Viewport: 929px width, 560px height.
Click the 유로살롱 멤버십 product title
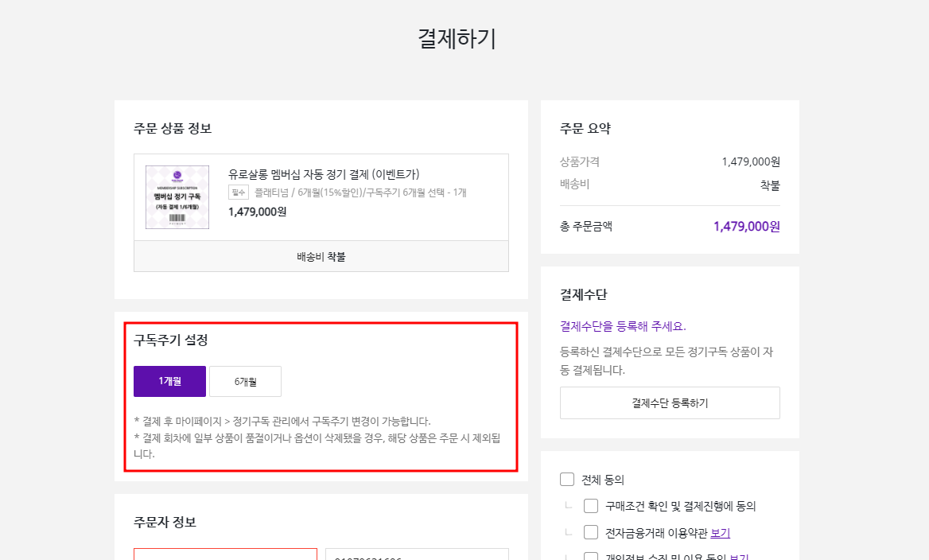[324, 174]
